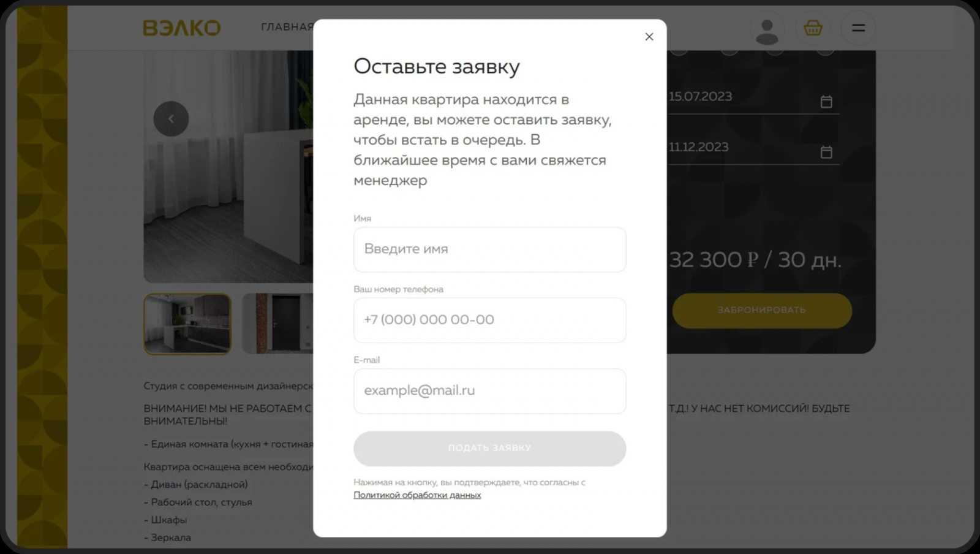Select the 15.07.2023 date field
The image size is (980, 554).
753,98
